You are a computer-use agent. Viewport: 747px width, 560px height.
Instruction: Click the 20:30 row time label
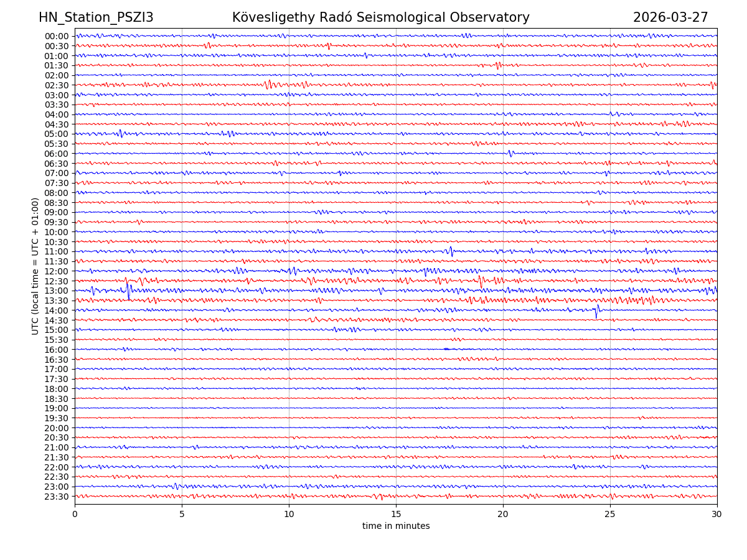click(x=57, y=438)
